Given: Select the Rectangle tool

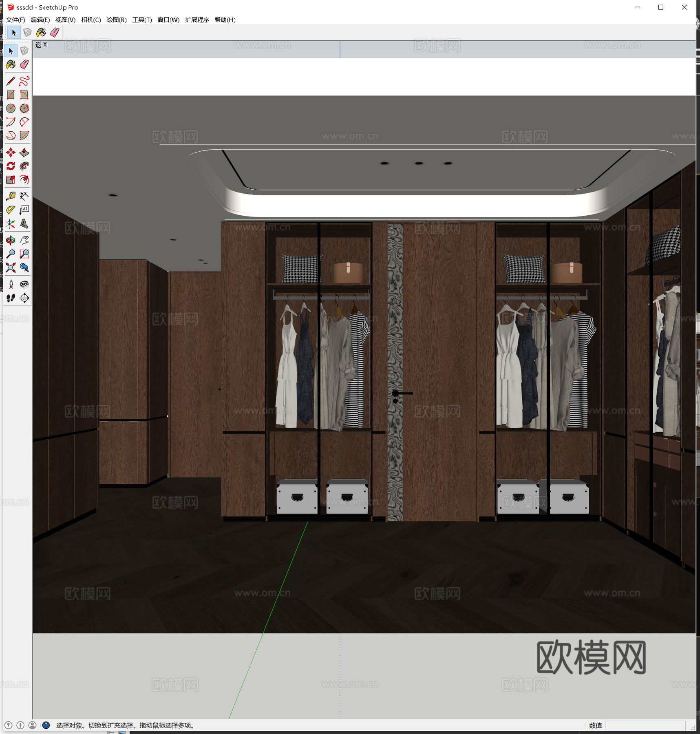Looking at the screenshot, I should [x=11, y=95].
